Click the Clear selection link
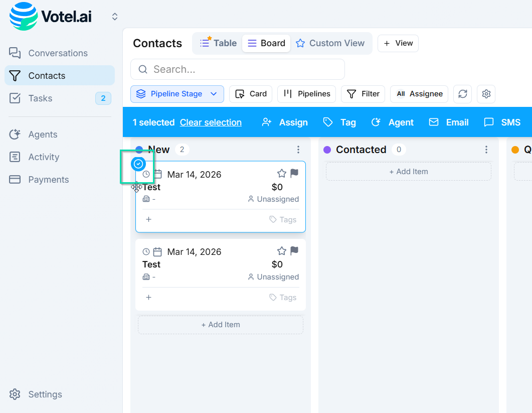The width and height of the screenshot is (532, 413). click(x=211, y=122)
